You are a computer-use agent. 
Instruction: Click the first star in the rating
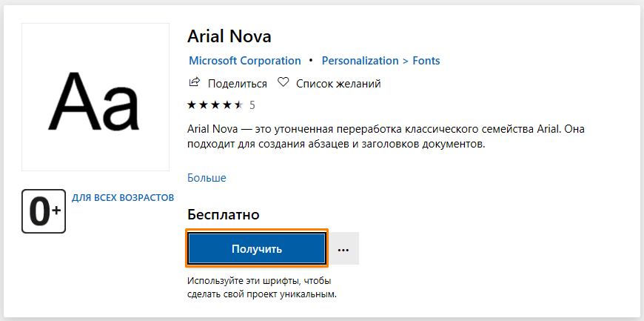(x=192, y=105)
